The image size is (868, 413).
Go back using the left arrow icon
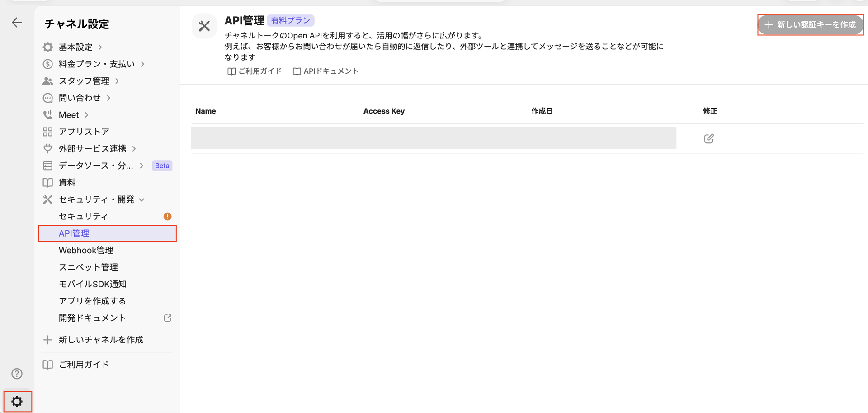(x=17, y=23)
